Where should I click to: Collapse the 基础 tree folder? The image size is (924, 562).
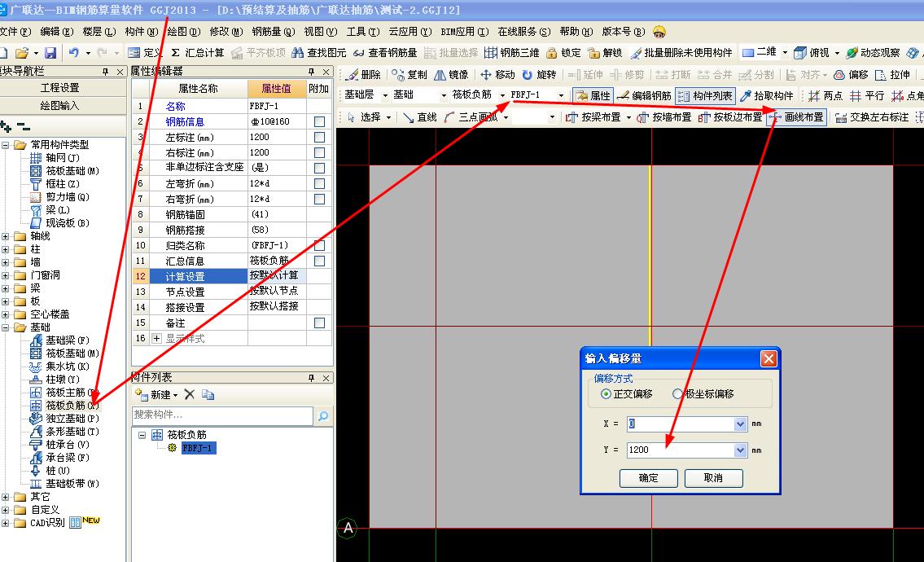point(6,327)
